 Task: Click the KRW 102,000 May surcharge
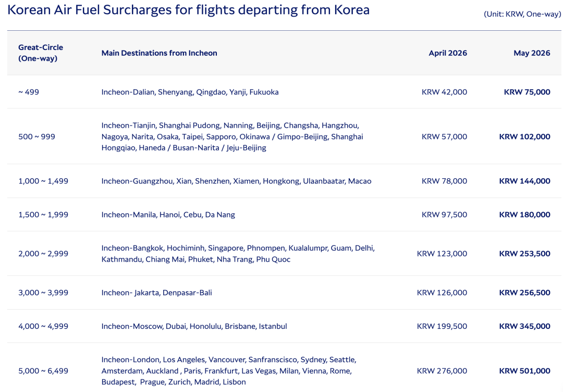(524, 137)
